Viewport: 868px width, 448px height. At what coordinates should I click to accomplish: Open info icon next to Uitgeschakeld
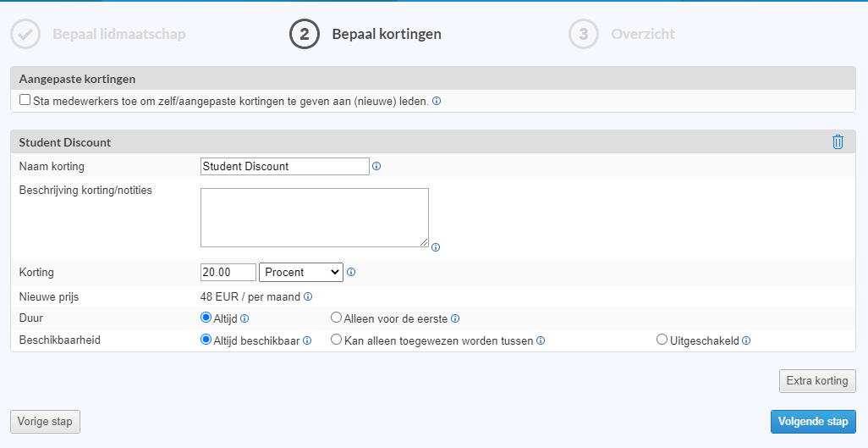click(x=746, y=340)
